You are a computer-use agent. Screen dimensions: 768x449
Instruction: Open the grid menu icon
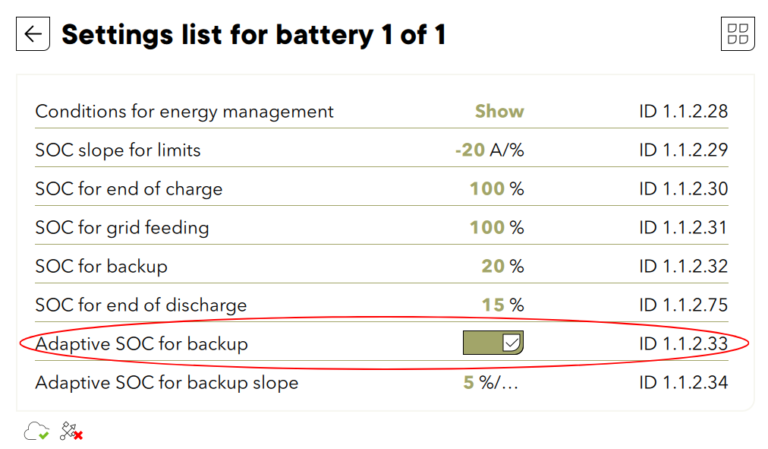point(737,34)
